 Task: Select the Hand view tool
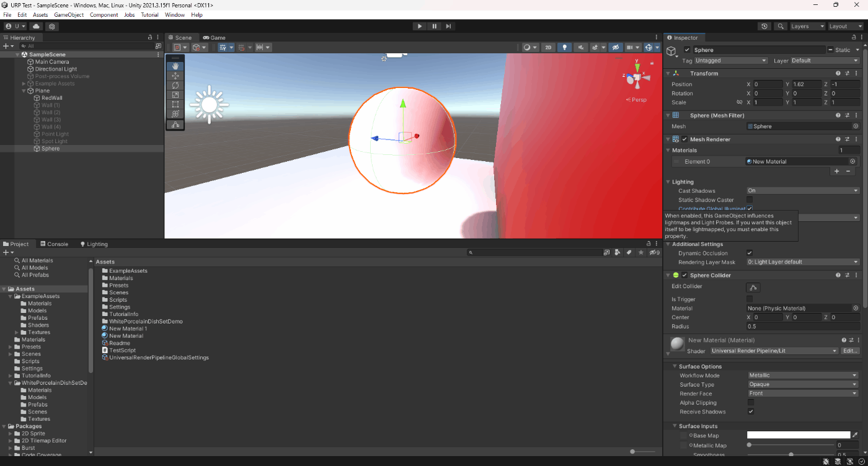pos(175,66)
